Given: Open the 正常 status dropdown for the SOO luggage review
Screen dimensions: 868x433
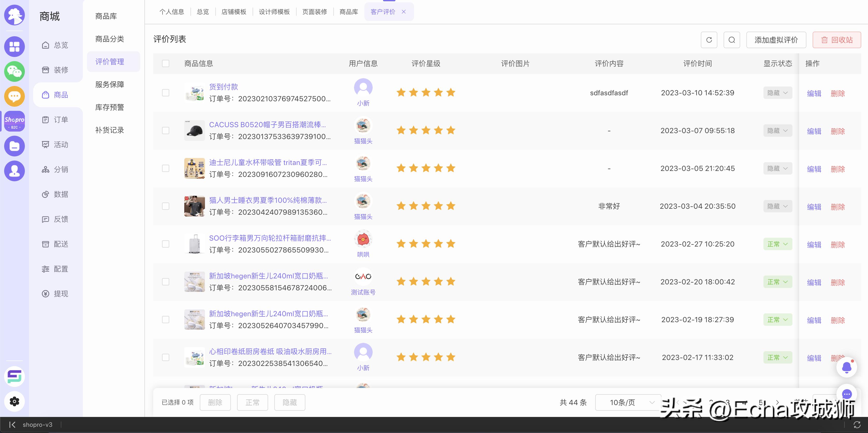Looking at the screenshot, I should 777,244.
